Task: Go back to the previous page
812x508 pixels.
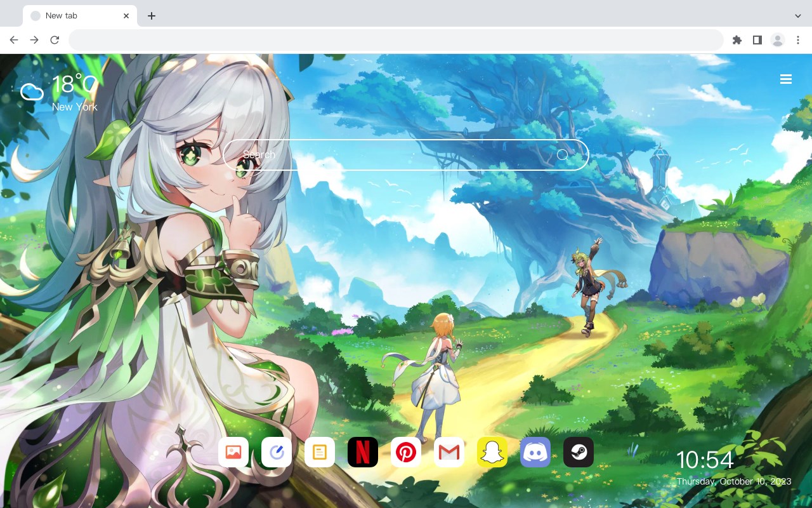Action: (x=14, y=40)
